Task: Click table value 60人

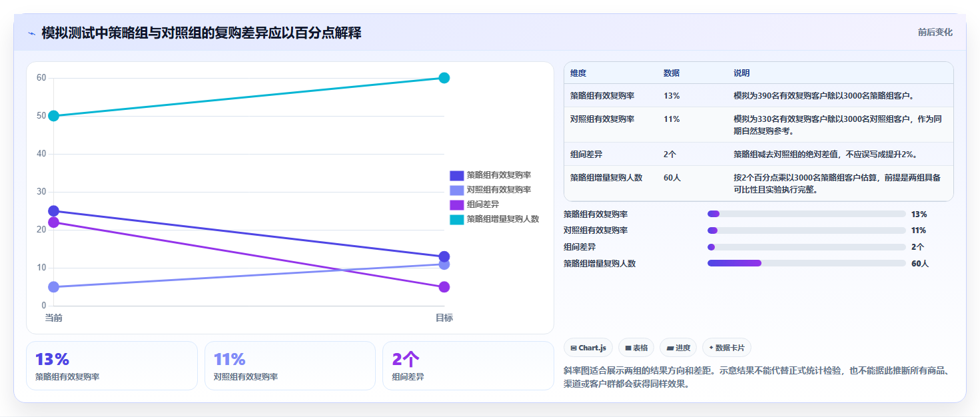Action: click(672, 177)
